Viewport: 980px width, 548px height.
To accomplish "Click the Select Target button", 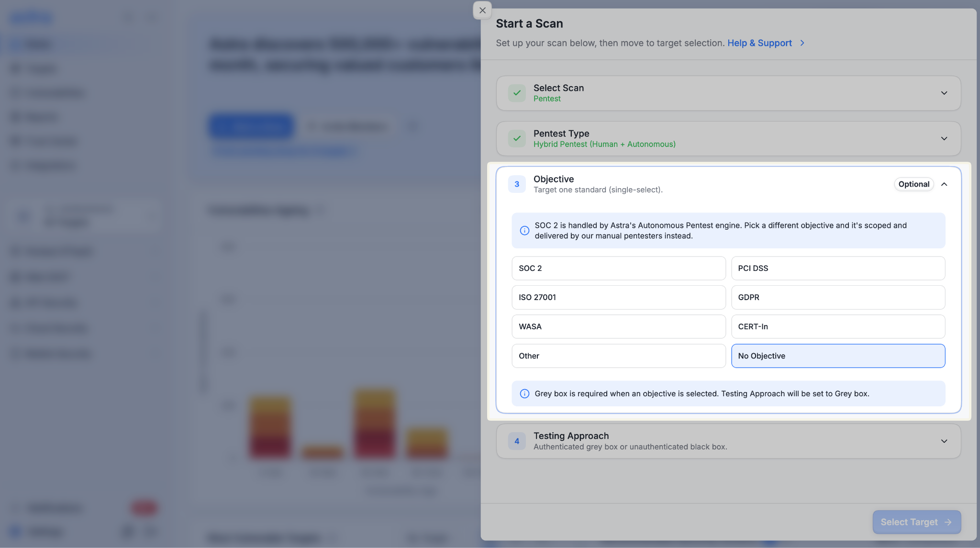I will click(x=916, y=522).
